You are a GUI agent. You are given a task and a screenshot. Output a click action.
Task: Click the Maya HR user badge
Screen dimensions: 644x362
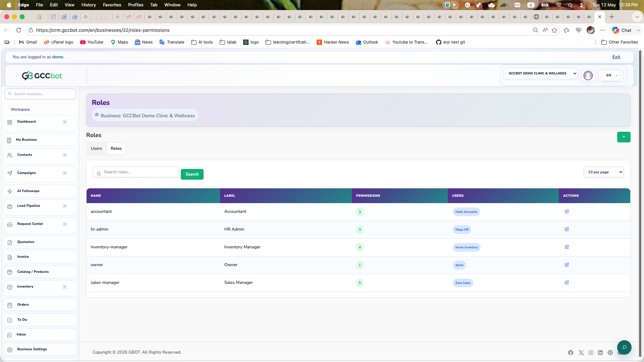coord(462,230)
